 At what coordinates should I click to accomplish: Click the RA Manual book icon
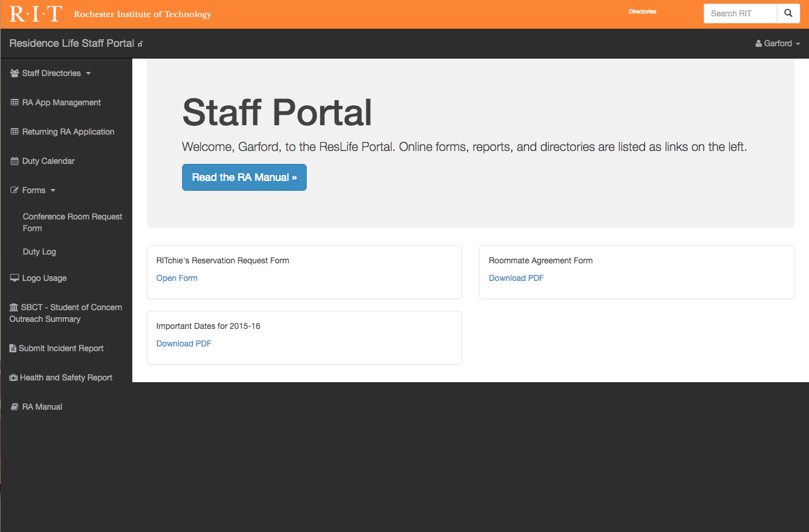click(x=15, y=407)
